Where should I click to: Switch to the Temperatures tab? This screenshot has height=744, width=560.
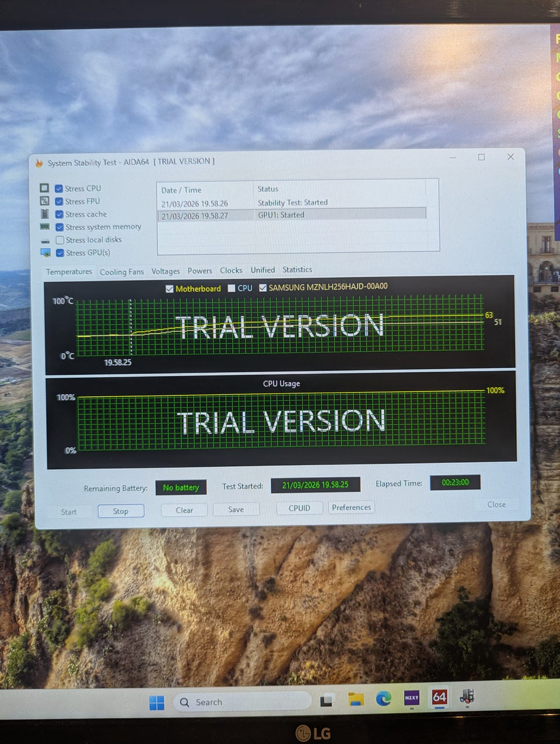[69, 272]
